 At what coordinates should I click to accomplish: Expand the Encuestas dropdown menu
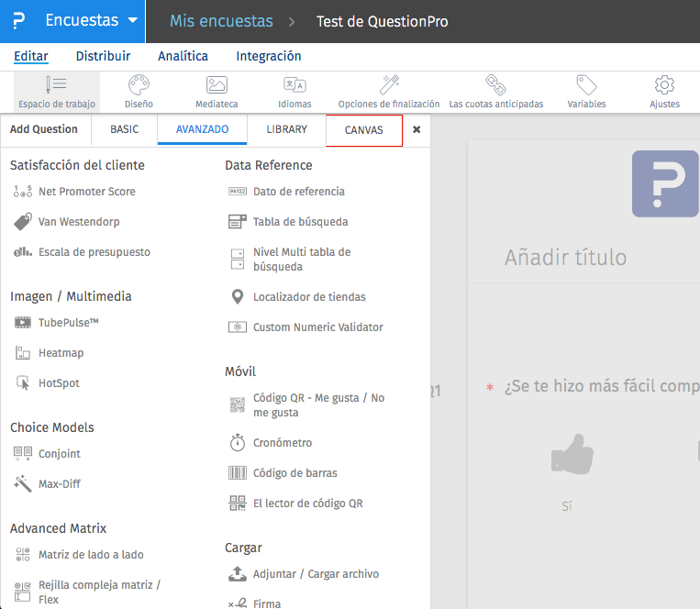[x=133, y=21]
